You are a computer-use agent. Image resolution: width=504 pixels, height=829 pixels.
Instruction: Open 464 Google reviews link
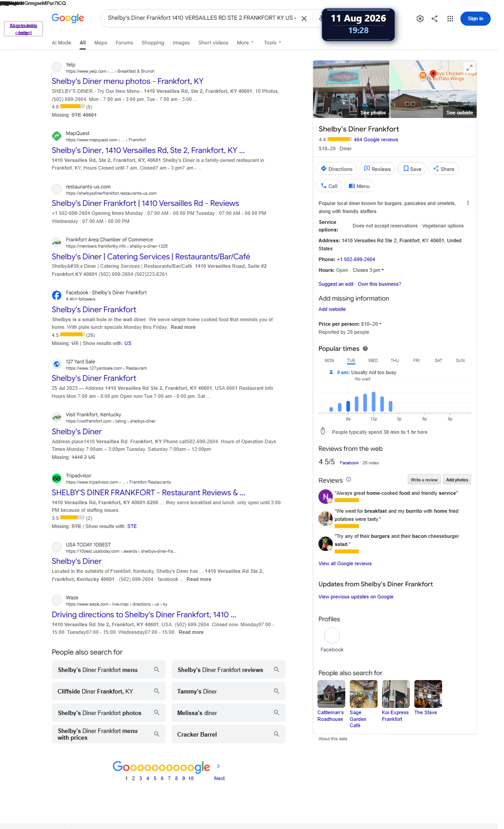tap(376, 140)
